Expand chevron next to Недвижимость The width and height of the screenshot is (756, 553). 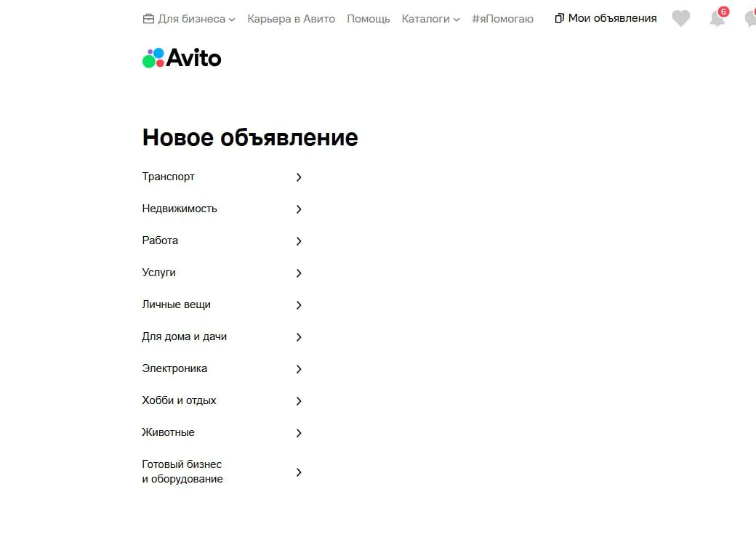pos(299,209)
